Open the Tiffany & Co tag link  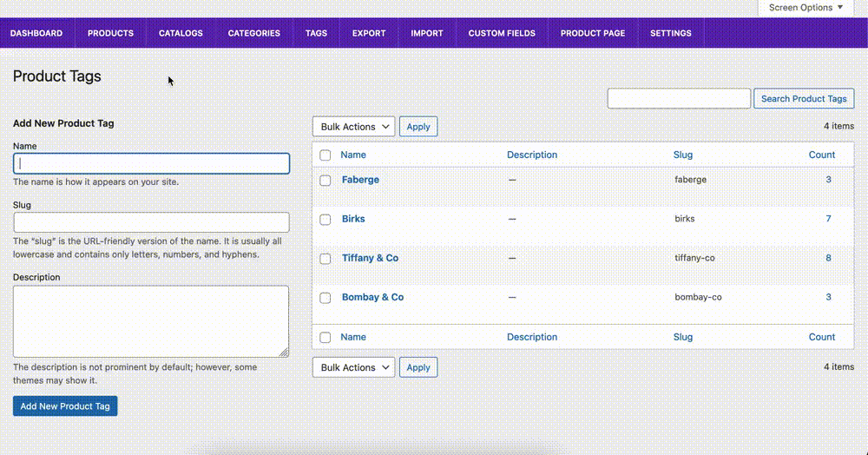pyautogui.click(x=370, y=258)
